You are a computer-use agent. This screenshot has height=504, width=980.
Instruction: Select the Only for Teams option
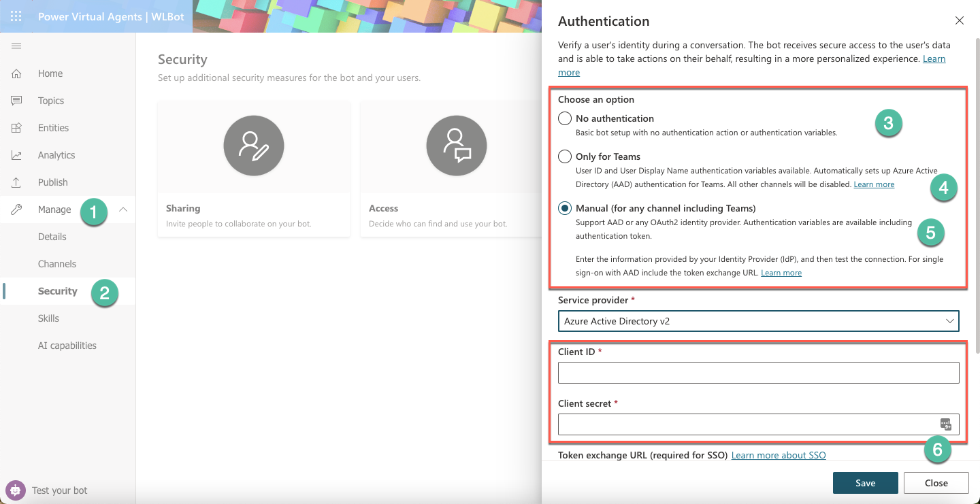click(x=565, y=156)
